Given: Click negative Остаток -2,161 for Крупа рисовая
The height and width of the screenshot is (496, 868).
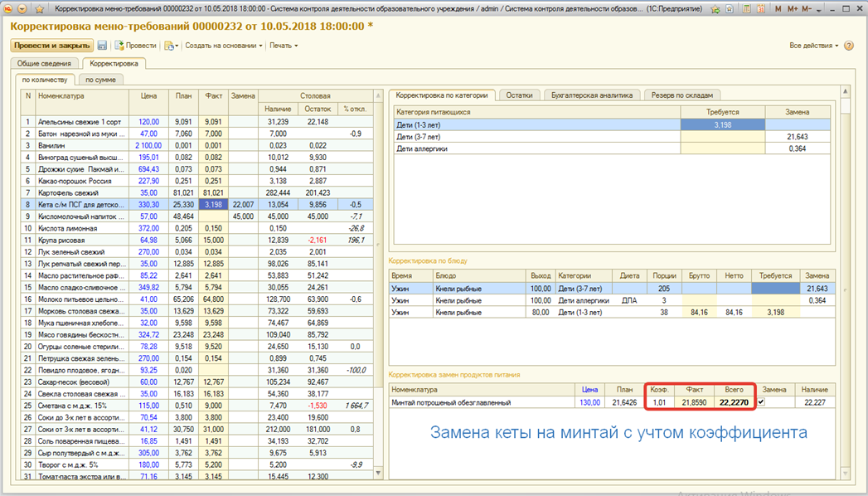Looking at the screenshot, I should 318,240.
